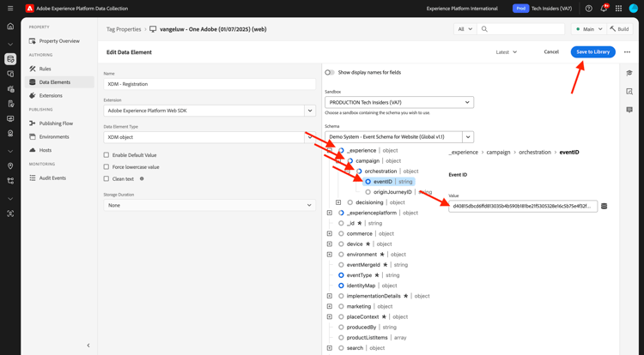Go to Home in left rail
This screenshot has height=355, width=644.
10,27
